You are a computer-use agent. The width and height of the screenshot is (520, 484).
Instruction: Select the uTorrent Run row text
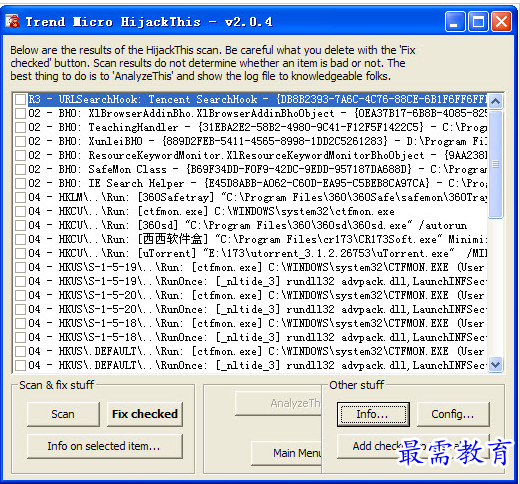click(257, 253)
